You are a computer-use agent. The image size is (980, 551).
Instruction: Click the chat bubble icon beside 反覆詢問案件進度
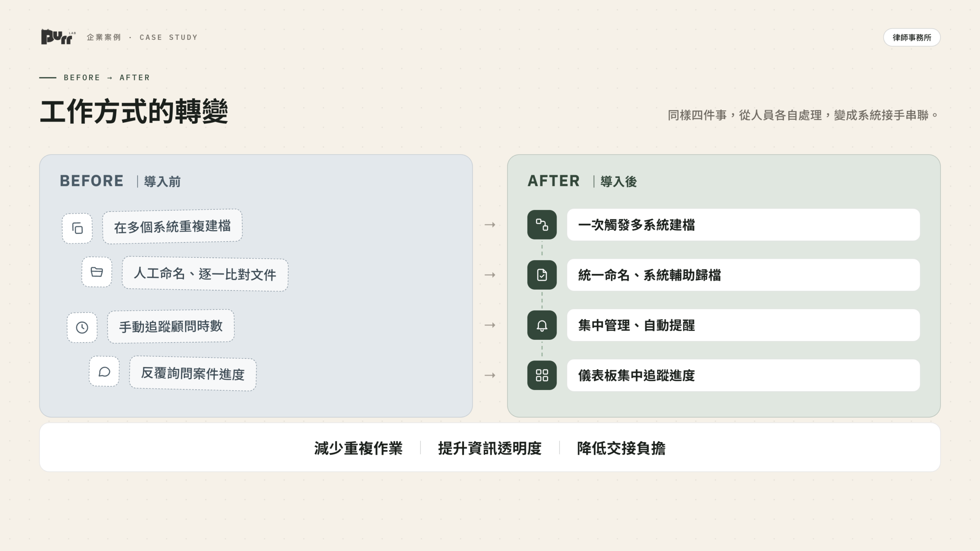(104, 372)
